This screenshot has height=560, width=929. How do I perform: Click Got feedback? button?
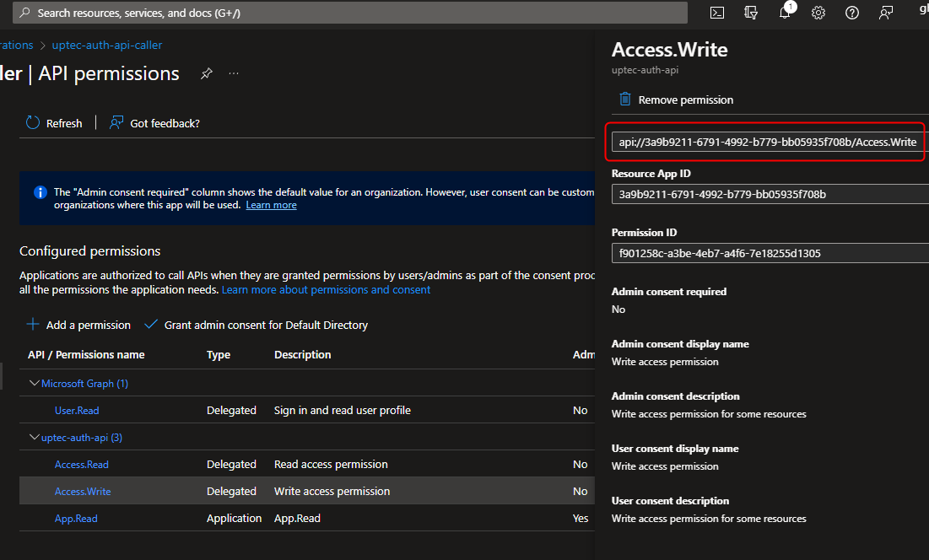(x=154, y=123)
